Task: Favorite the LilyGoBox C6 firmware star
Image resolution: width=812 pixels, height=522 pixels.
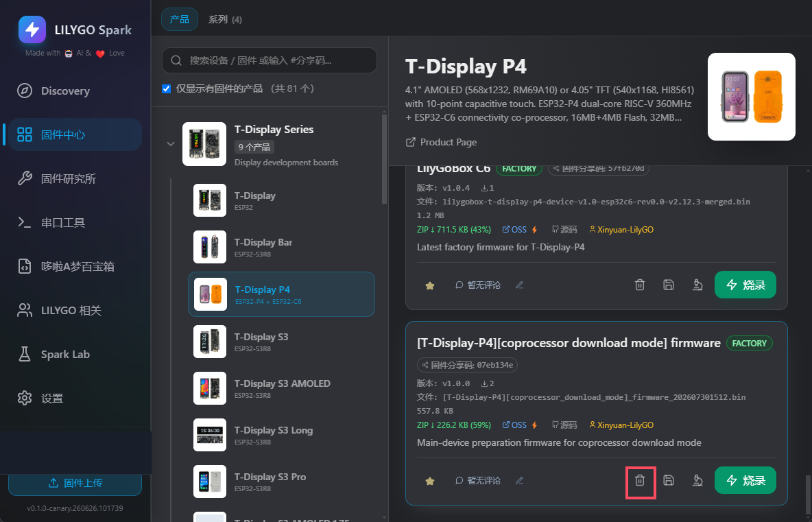Action: 430,285
